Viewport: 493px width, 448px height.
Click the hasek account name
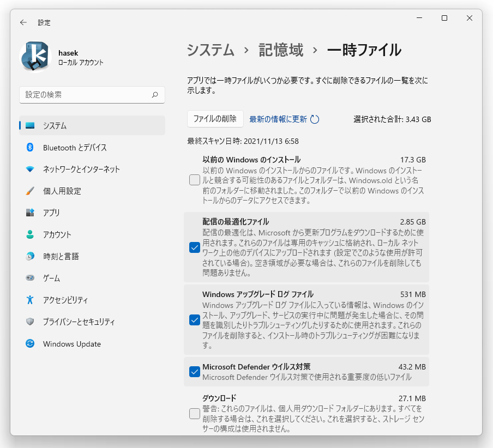tap(68, 53)
